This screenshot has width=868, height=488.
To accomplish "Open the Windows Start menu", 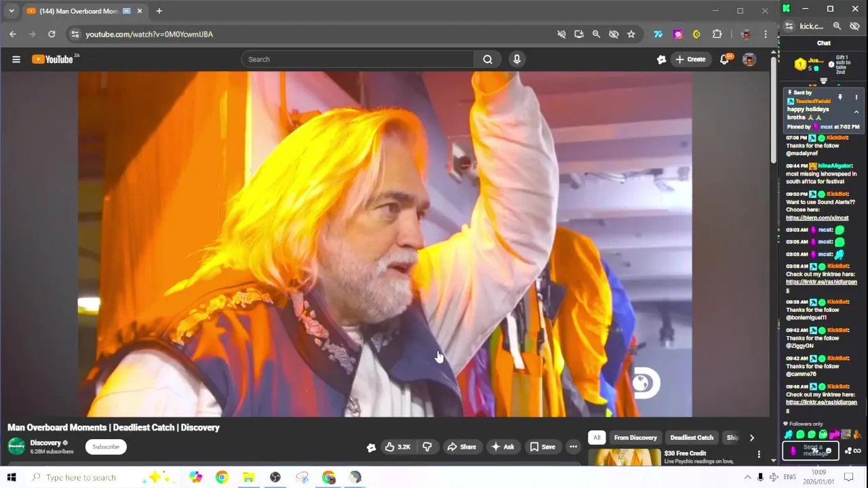I will point(12,477).
